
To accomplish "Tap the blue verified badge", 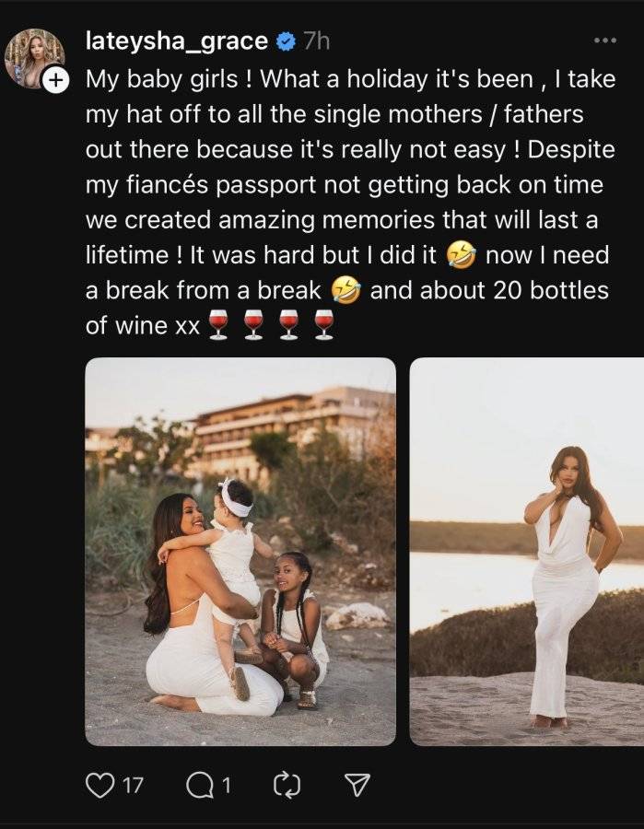I will 286,41.
